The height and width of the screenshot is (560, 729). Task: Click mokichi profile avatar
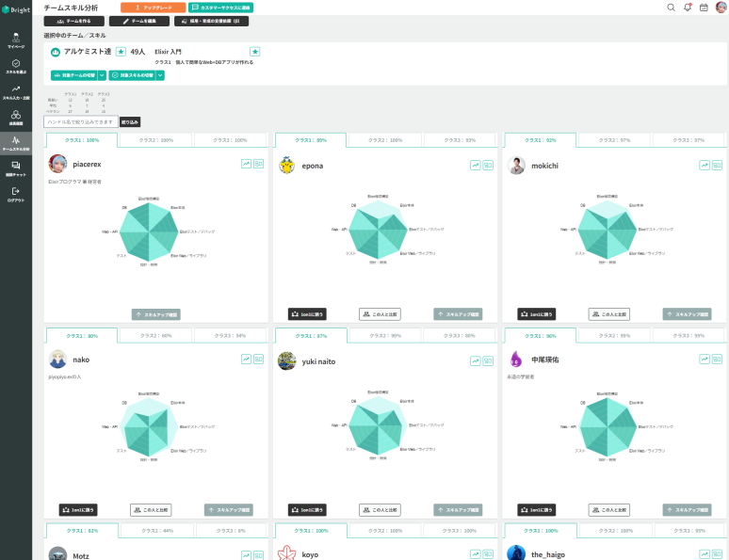coord(516,166)
